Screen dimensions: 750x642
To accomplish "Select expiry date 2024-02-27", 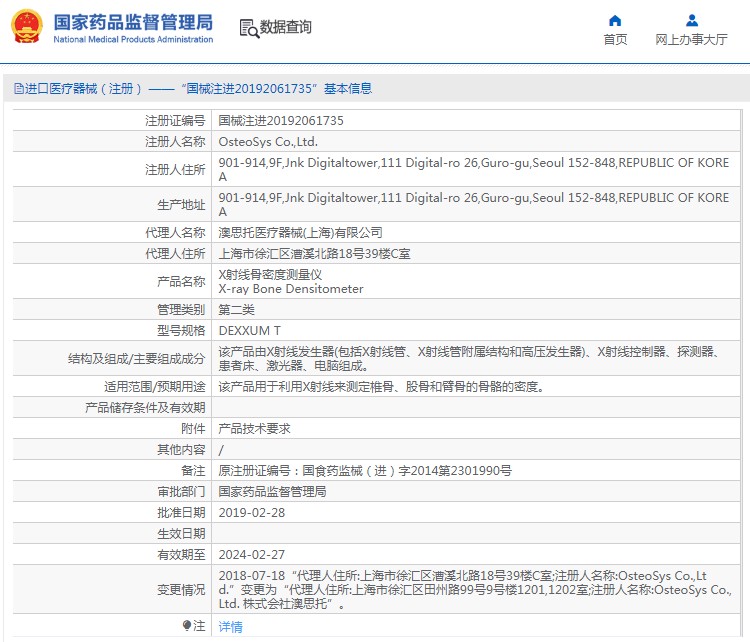I will click(x=252, y=555).
